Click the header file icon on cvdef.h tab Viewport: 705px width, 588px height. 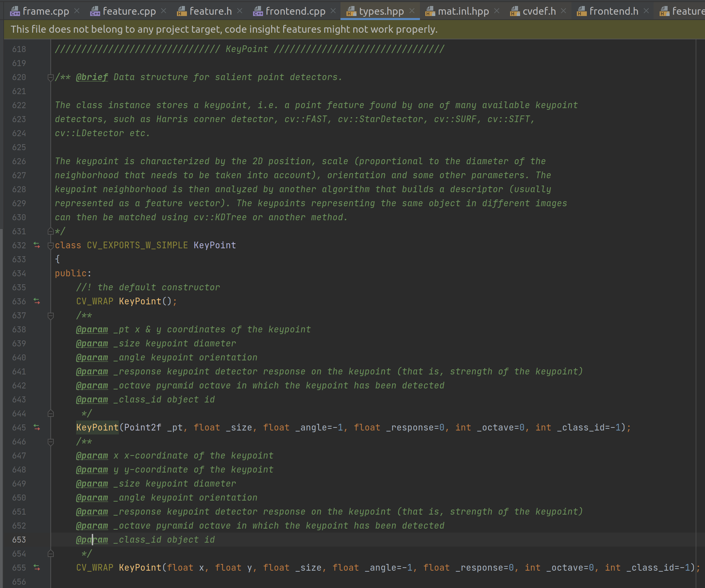[x=515, y=11]
